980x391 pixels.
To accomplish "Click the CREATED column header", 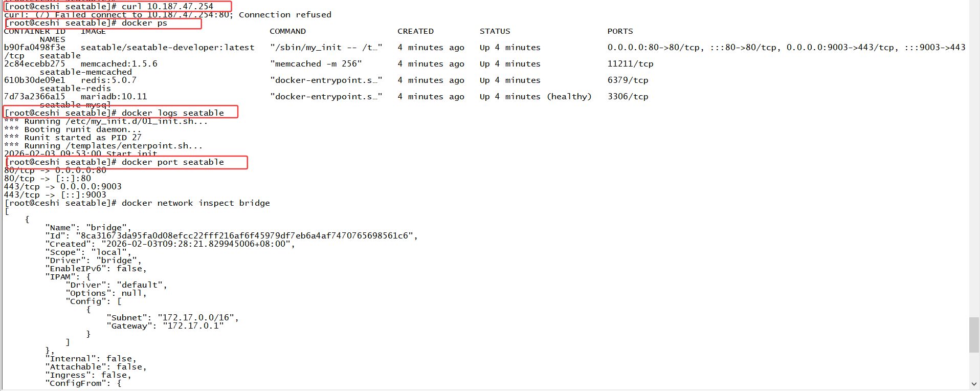I will tap(415, 31).
